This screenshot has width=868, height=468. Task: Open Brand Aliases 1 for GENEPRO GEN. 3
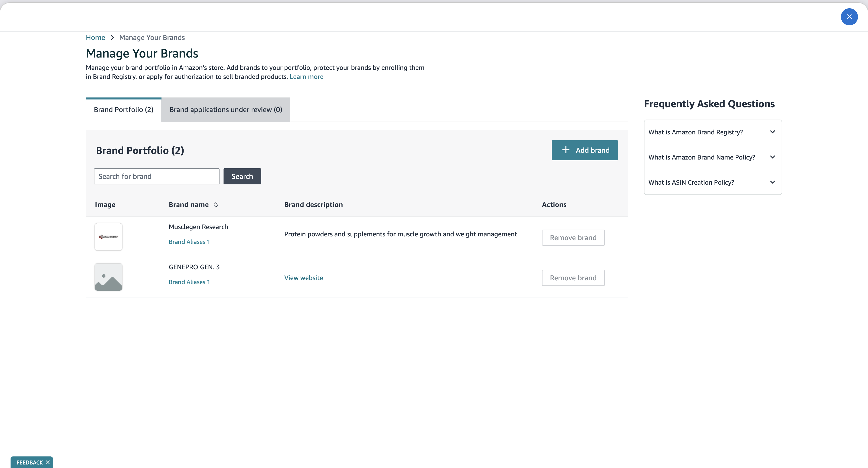tap(189, 282)
